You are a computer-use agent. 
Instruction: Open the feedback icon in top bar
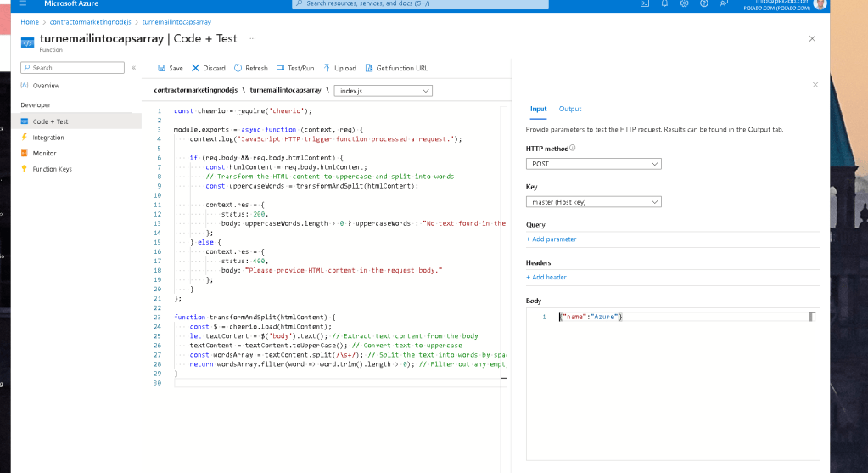click(724, 3)
